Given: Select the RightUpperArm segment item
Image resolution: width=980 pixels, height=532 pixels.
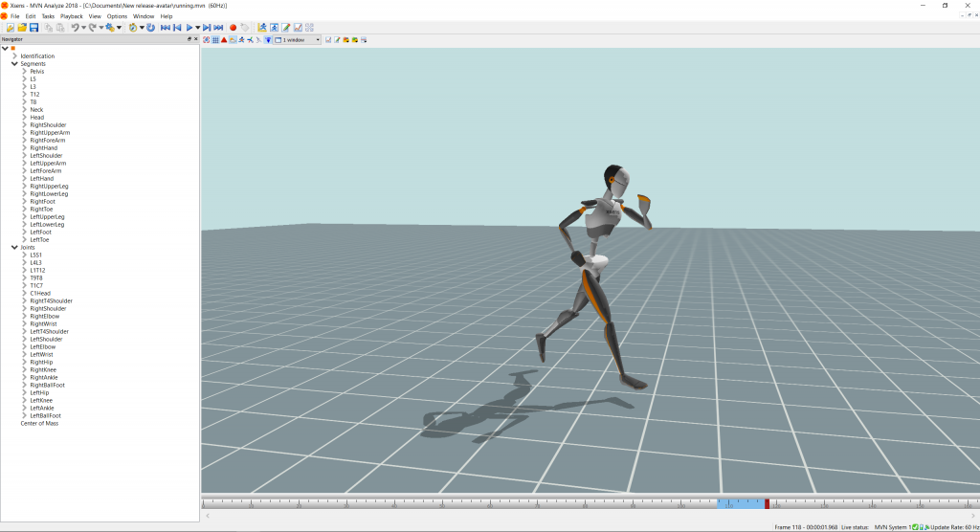Looking at the screenshot, I should click(x=50, y=133).
